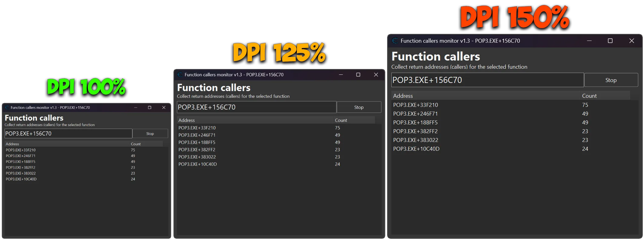
Task: Close the DPI 100% window
Action: (164, 107)
